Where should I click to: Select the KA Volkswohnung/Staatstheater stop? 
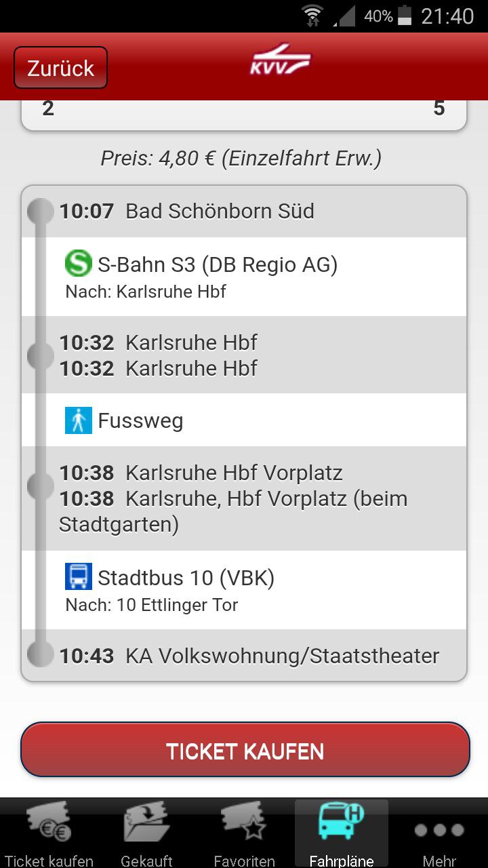coord(244,656)
